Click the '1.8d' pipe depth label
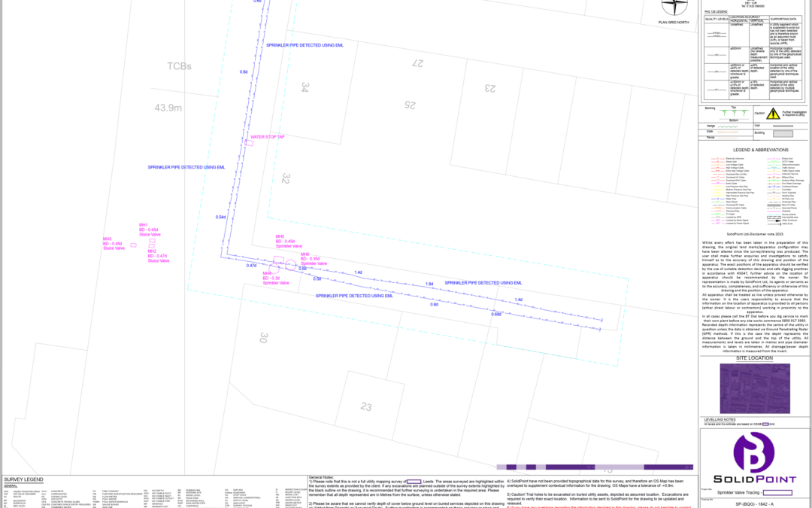Screen dimensions: 812x508 click(429, 284)
